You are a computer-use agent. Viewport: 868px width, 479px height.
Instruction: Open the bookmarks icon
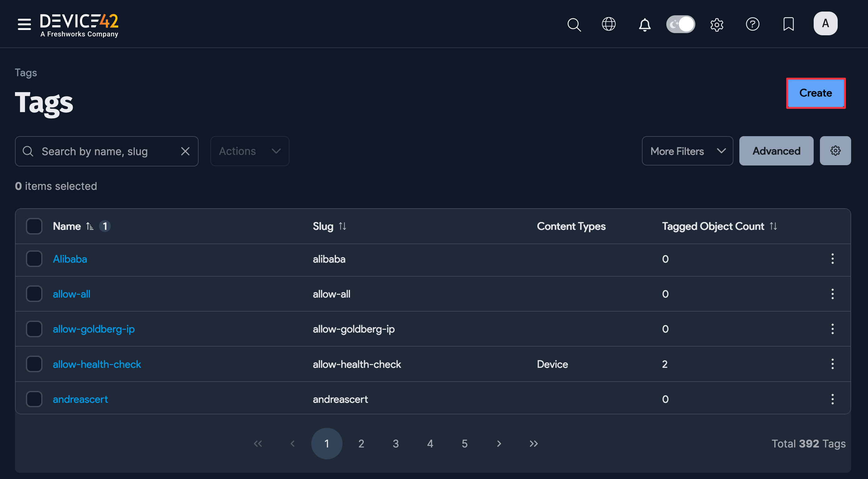pos(788,24)
